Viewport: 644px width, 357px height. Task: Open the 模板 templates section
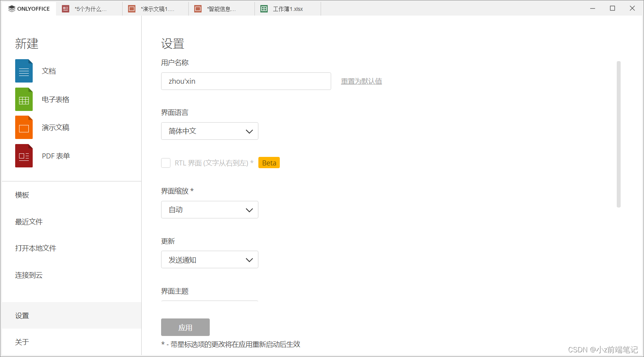[71, 195]
